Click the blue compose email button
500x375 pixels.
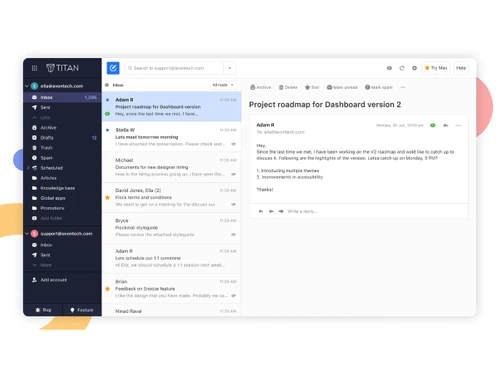click(113, 68)
